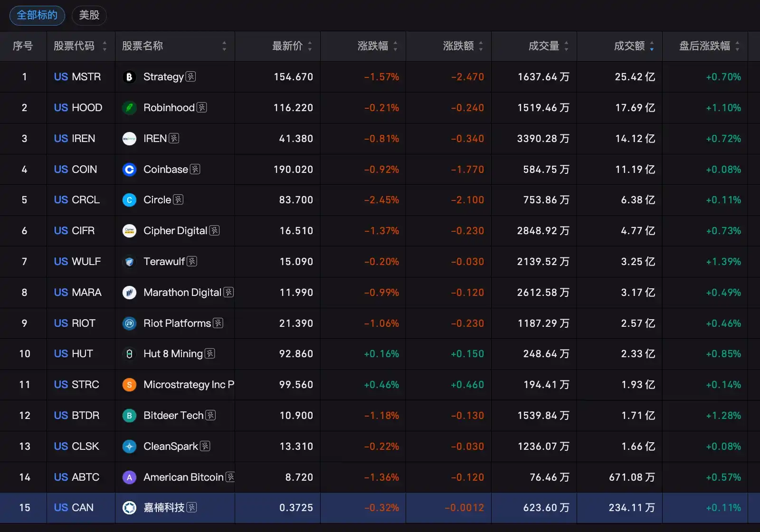Viewport: 760px width, 532px height.
Task: Click the Strategy Bitcoin logo icon
Action: pyautogui.click(x=129, y=77)
